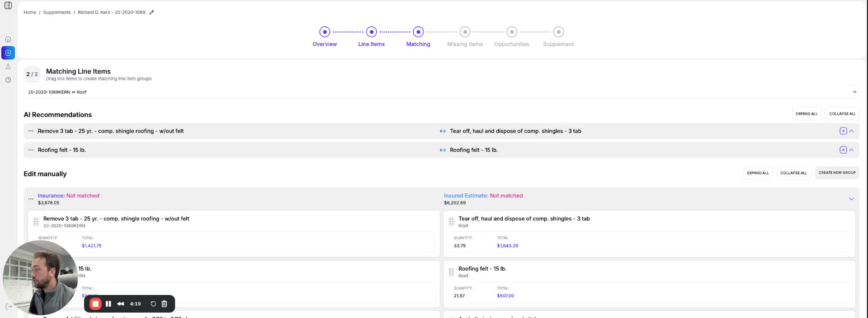Screen dimensions: 868x318
Task: Accept the Roofing felt recommendation plus icon
Action: (843, 150)
